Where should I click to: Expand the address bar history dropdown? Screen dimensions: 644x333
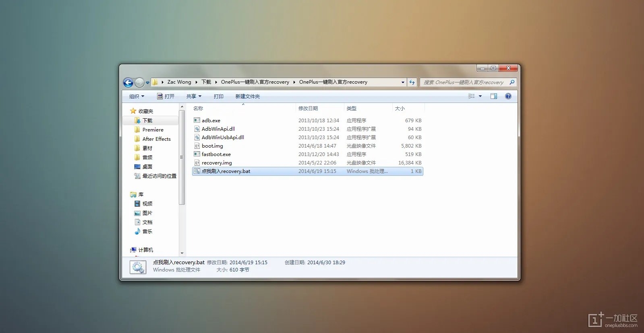pyautogui.click(x=403, y=82)
